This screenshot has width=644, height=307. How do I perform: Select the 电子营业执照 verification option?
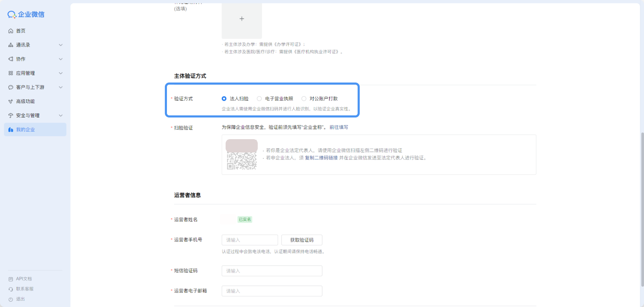tap(259, 99)
